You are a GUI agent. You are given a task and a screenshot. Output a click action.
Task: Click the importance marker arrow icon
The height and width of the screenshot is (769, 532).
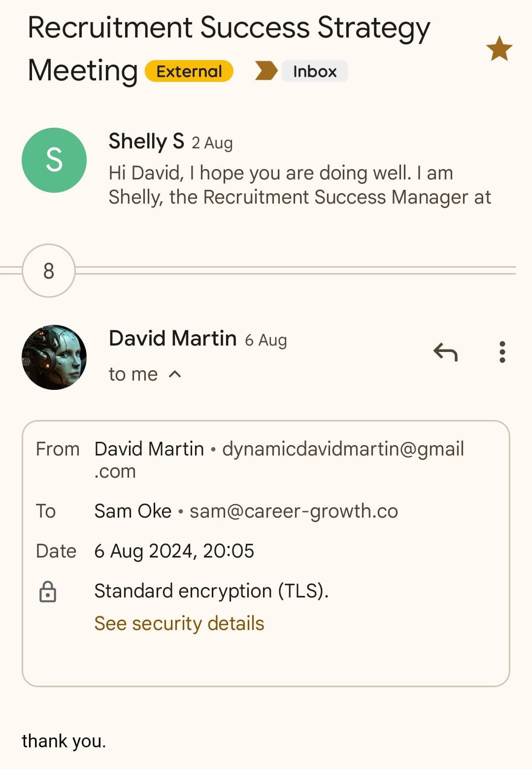coord(266,70)
